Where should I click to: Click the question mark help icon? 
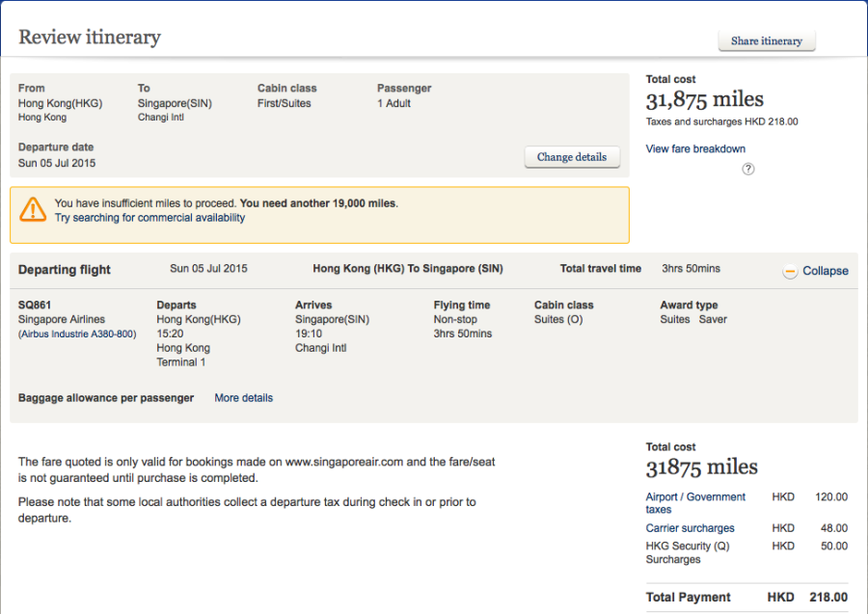point(747,169)
